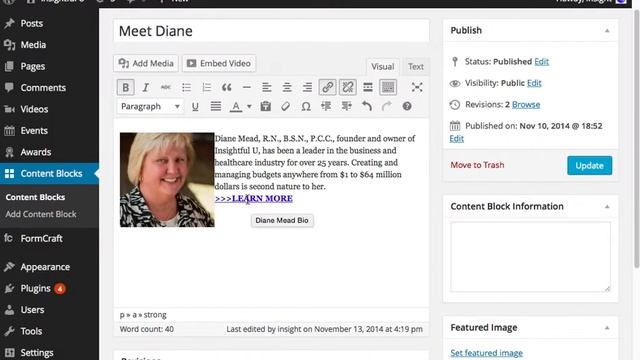Apply italic formatting

coord(145,87)
